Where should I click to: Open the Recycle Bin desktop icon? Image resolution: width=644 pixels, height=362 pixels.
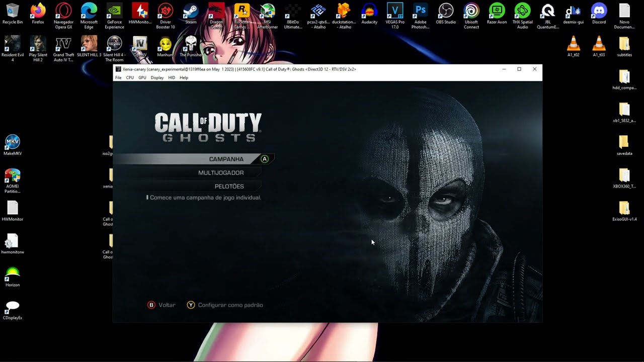(x=13, y=14)
